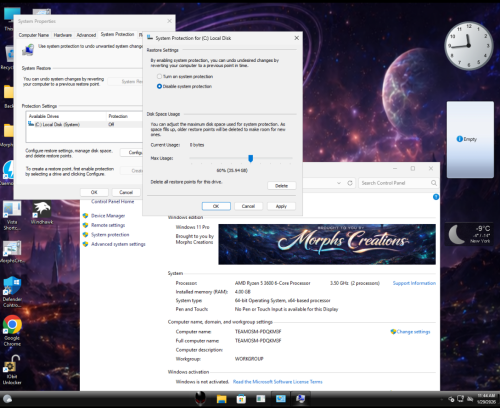Click Cancel in the System Properties window
This screenshot has height=408, width=500.
click(x=126, y=192)
